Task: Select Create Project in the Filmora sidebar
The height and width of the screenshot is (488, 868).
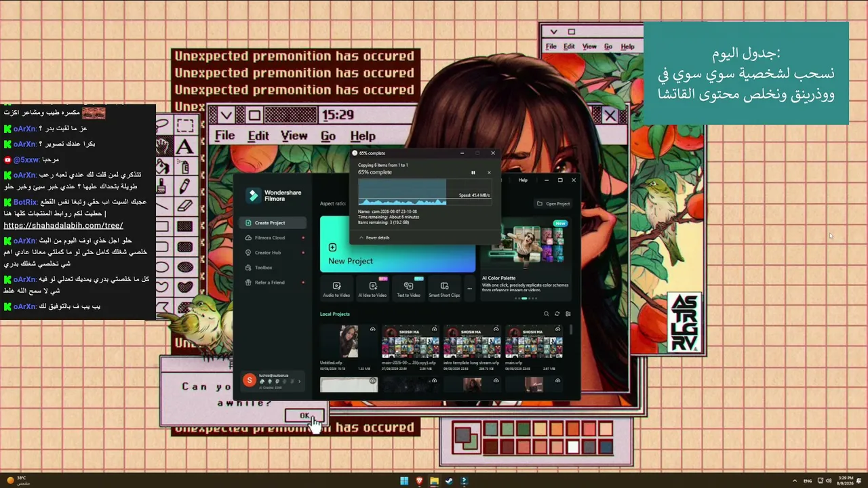Action: point(273,223)
